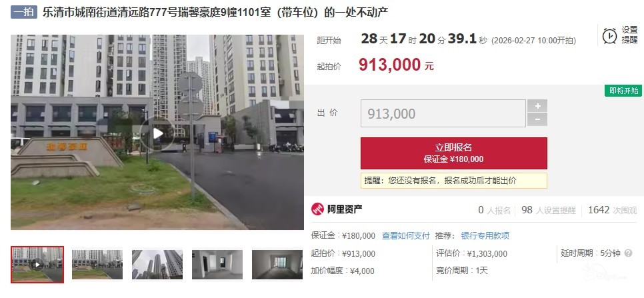Select the second entrance photo thumbnail
This screenshot has width=644, height=298.
click(x=97, y=265)
